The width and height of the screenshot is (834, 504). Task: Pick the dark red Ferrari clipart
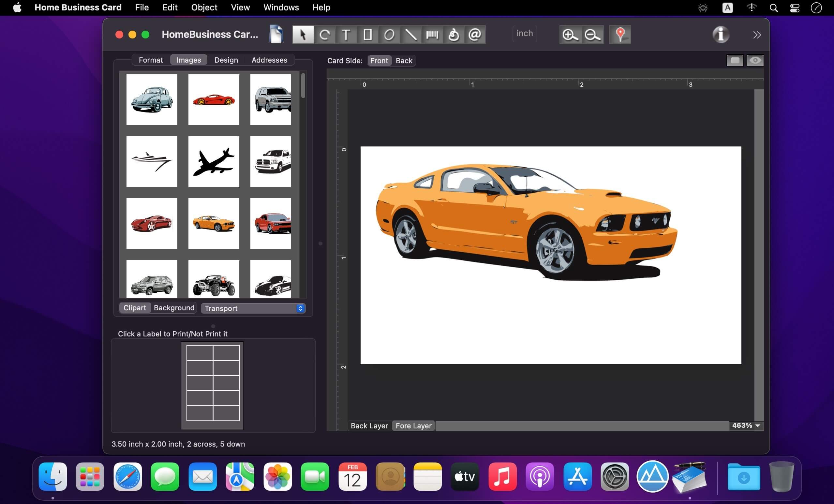click(x=152, y=224)
